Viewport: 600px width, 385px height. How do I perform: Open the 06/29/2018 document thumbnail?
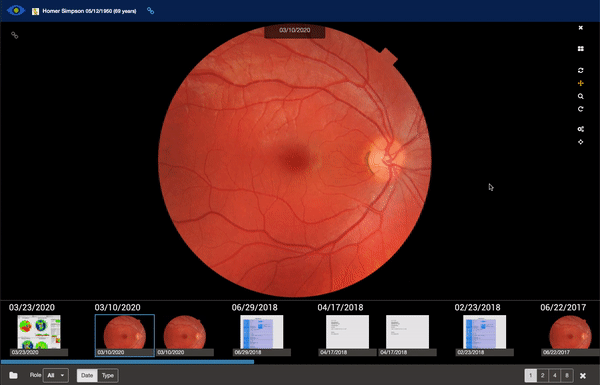click(x=262, y=335)
